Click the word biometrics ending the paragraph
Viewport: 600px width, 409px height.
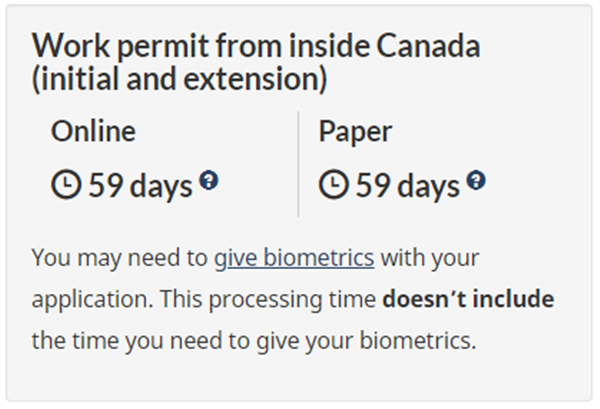tap(418, 340)
